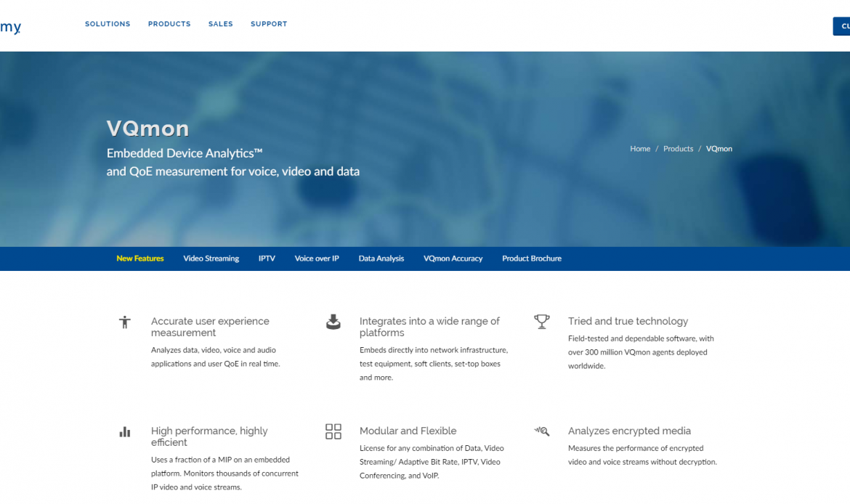850x504 pixels.
Task: Click the download tray platforms icon
Action: click(x=333, y=322)
